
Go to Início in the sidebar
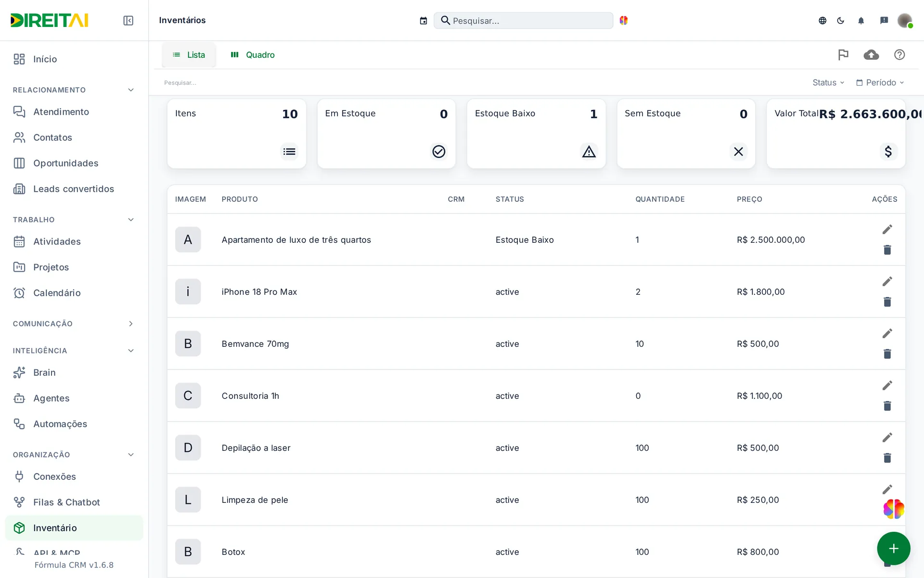pyautogui.click(x=74, y=59)
